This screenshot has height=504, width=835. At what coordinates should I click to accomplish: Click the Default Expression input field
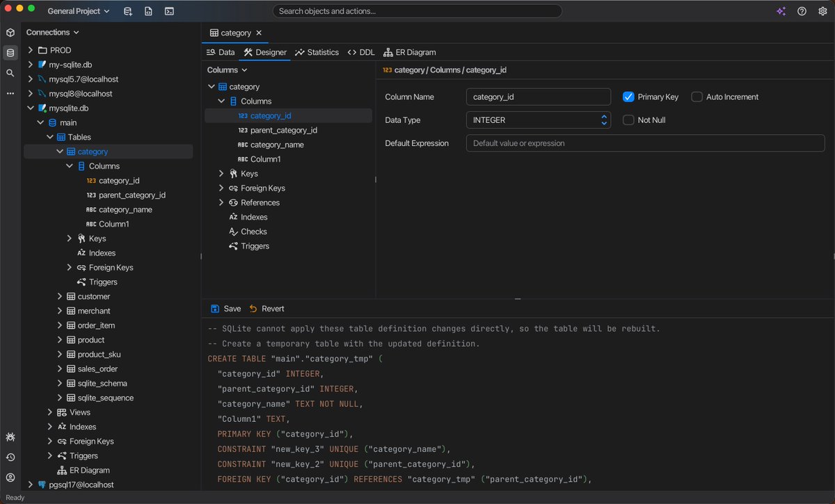[645, 143]
